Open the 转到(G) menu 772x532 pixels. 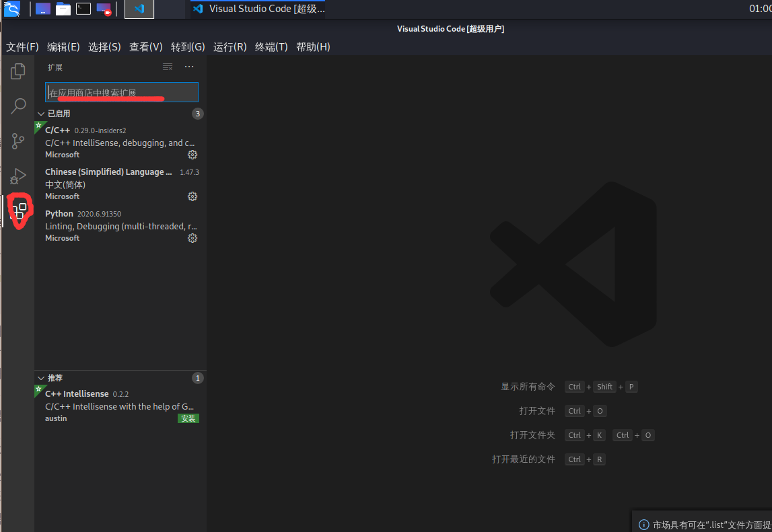point(188,47)
